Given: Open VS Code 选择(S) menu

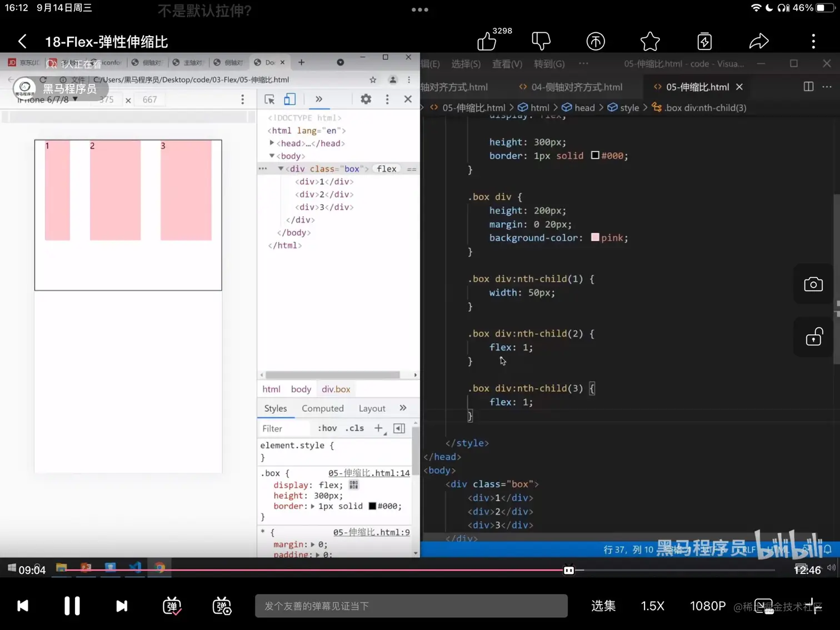Looking at the screenshot, I should (x=466, y=64).
